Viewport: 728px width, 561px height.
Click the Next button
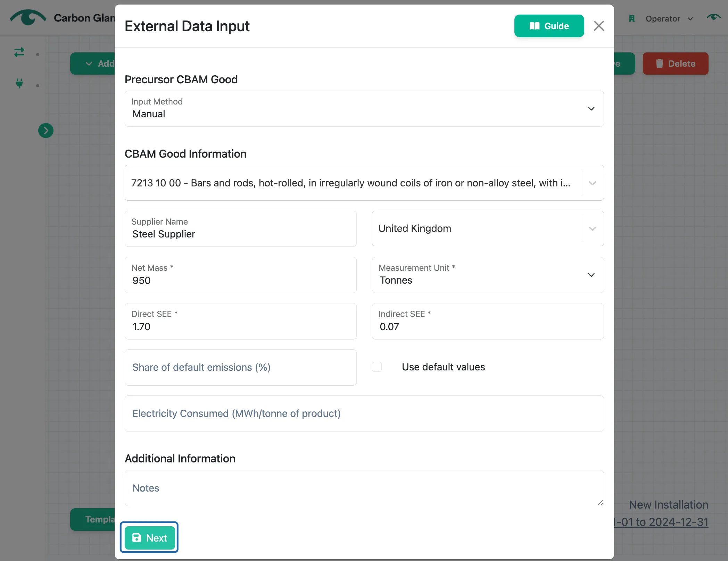[x=150, y=538]
